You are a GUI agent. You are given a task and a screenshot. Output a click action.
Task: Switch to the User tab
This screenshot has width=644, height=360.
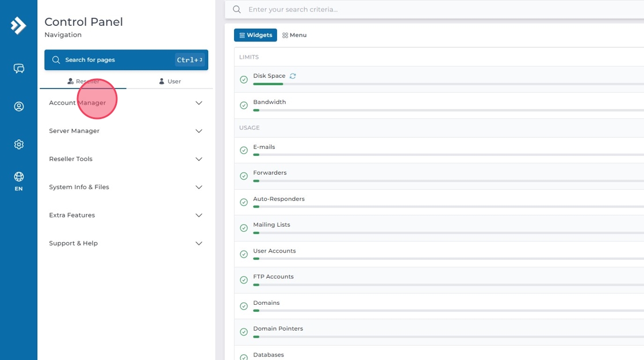(170, 82)
